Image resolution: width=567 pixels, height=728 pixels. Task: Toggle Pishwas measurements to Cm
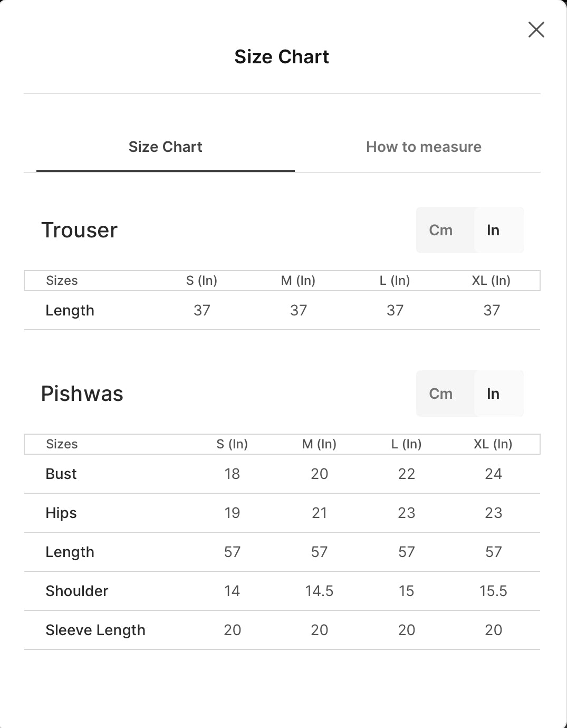click(440, 394)
